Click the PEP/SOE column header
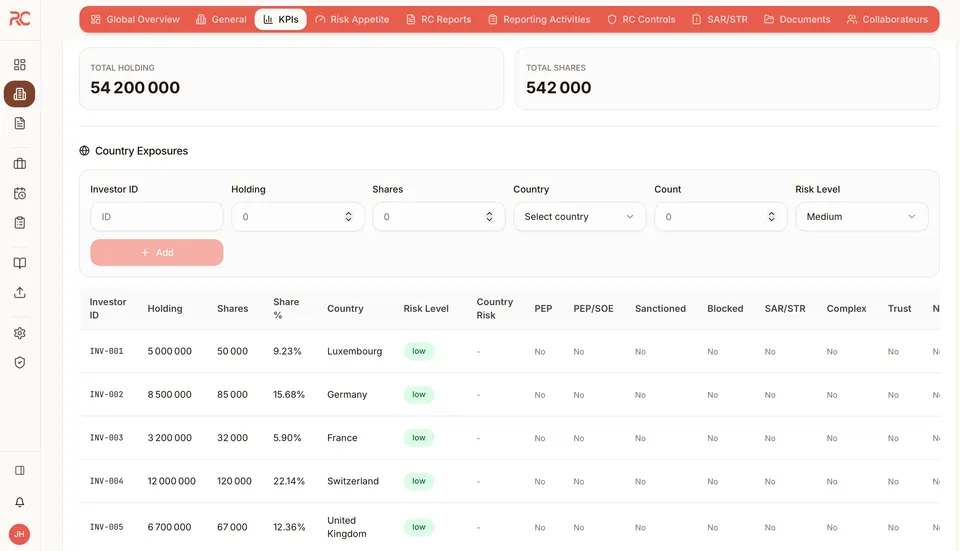The image size is (960, 551). 593,309
